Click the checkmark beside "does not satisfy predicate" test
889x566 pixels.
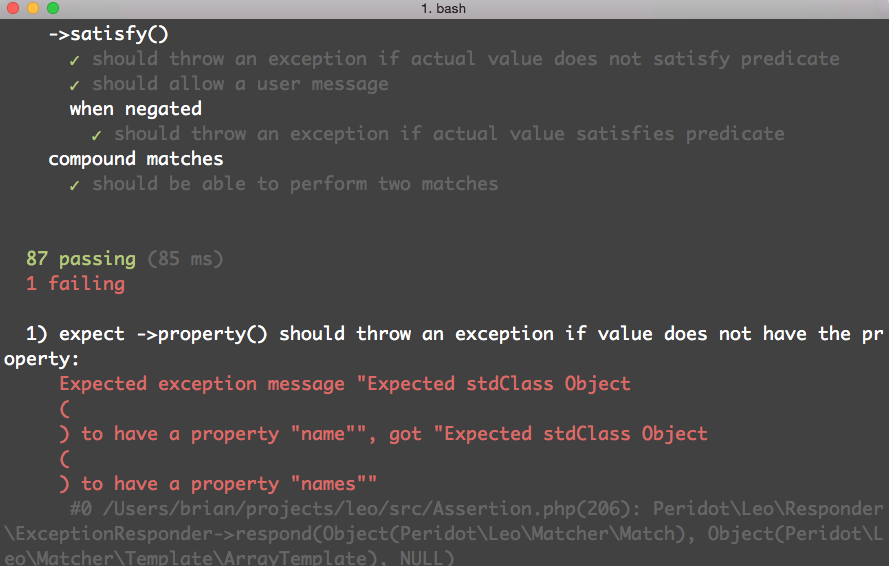[x=75, y=60]
